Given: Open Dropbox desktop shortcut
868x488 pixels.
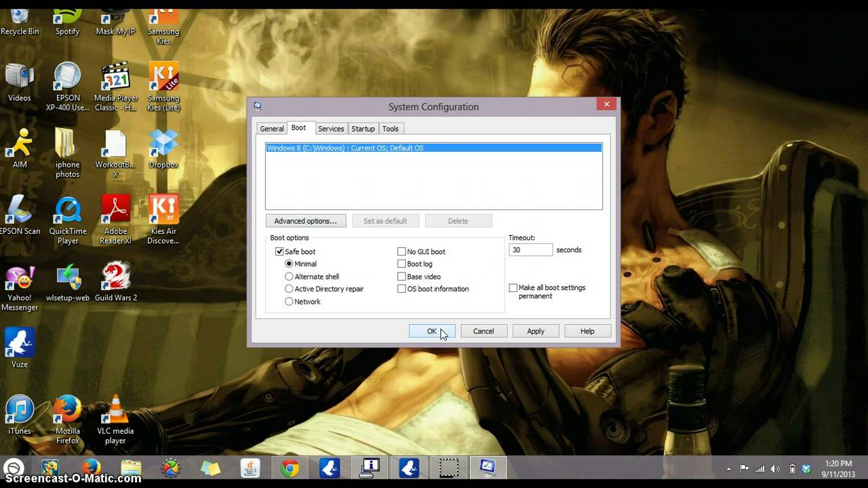Looking at the screenshot, I should (163, 149).
